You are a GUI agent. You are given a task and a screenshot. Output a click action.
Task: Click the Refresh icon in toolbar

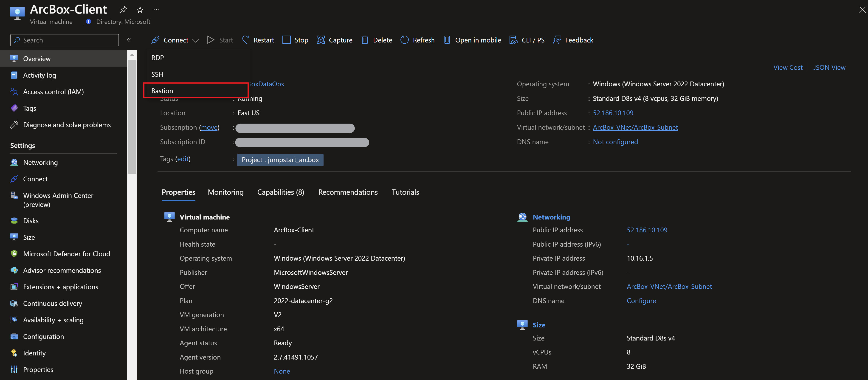404,40
